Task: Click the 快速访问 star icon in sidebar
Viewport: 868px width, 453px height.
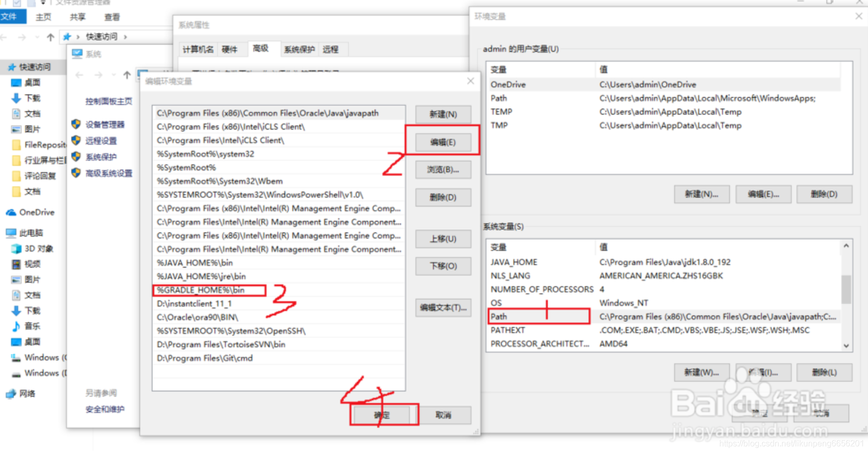Action: click(11, 67)
